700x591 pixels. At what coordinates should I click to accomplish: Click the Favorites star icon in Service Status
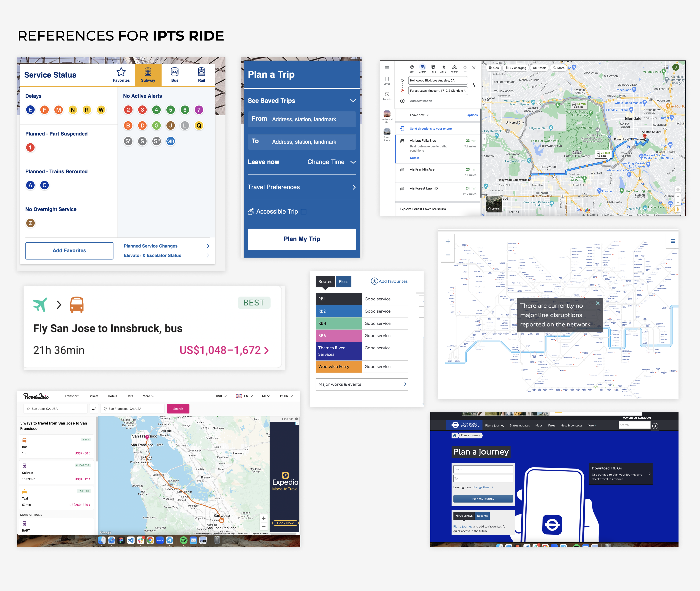click(x=121, y=72)
